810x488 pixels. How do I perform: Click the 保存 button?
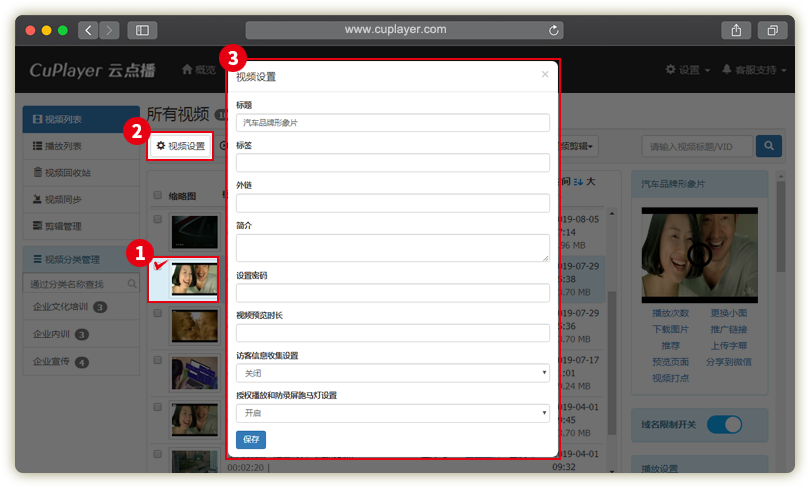251,440
